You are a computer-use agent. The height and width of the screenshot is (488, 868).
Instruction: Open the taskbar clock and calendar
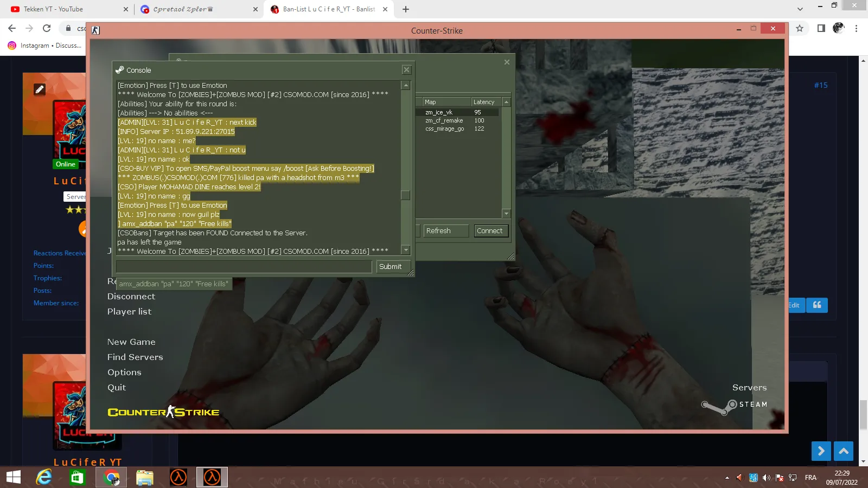pos(842,478)
